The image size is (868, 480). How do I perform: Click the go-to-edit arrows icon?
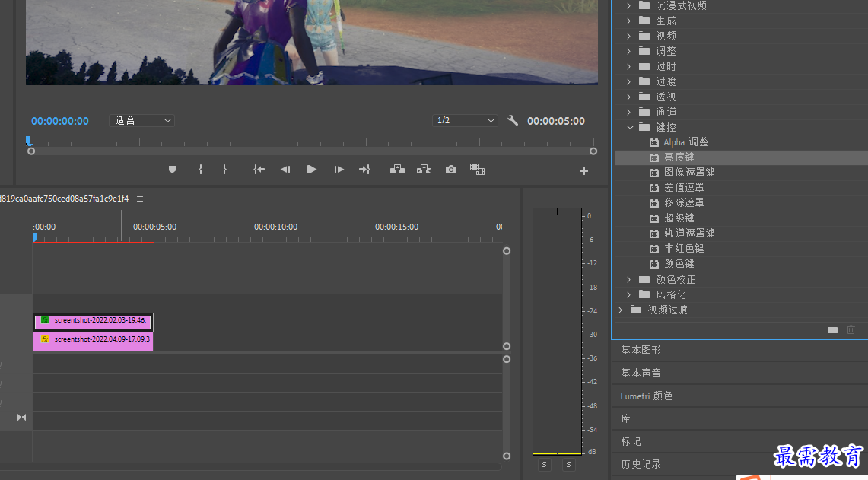[21, 418]
